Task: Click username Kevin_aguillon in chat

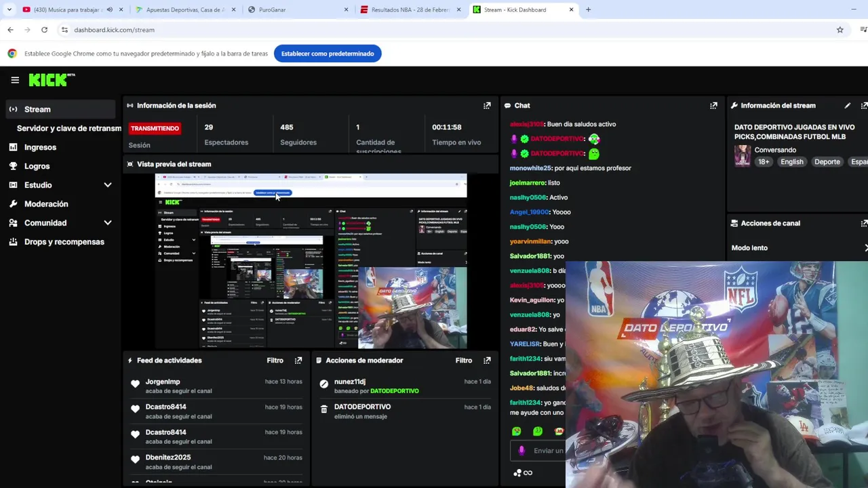Action: tap(532, 300)
